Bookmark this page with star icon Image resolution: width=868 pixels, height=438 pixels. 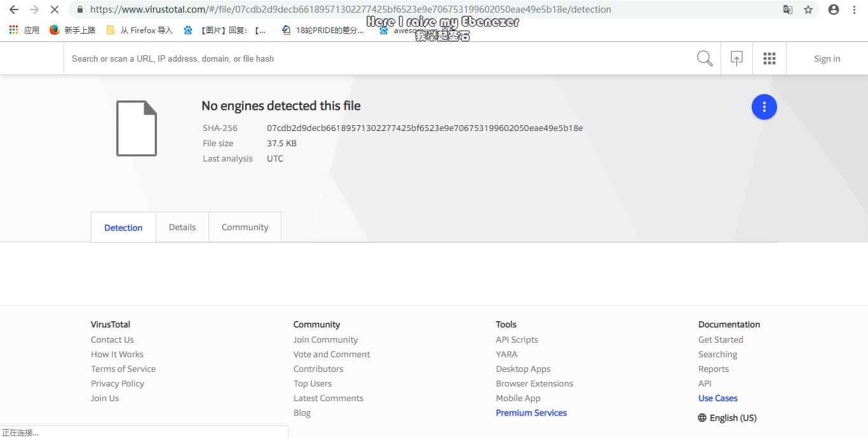point(808,10)
